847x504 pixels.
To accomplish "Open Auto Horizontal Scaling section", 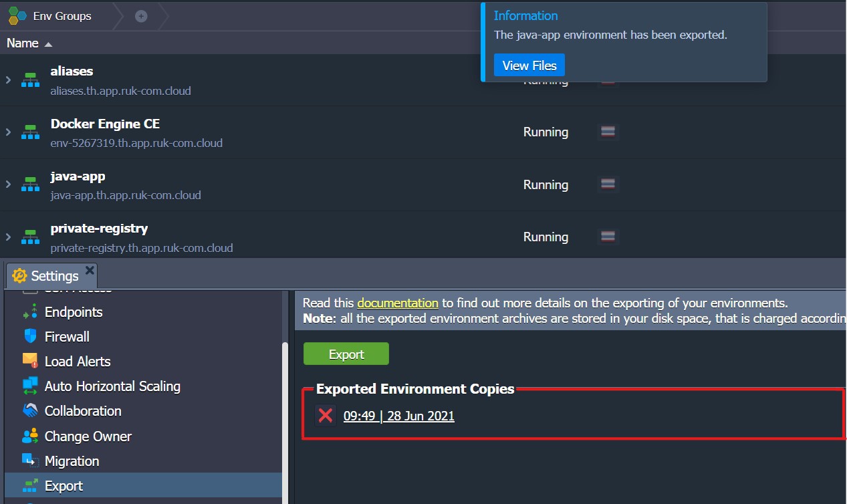I will pos(112,386).
